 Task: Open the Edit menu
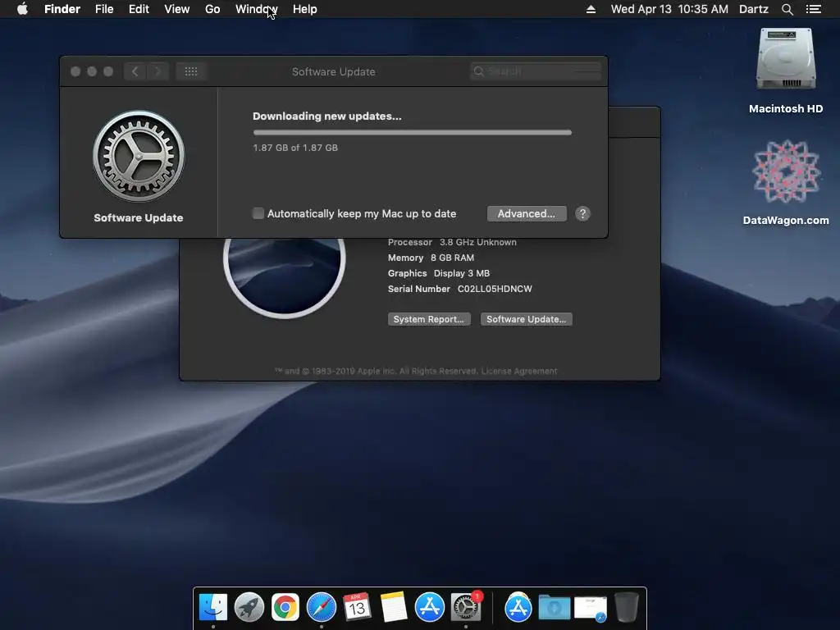[x=139, y=9]
